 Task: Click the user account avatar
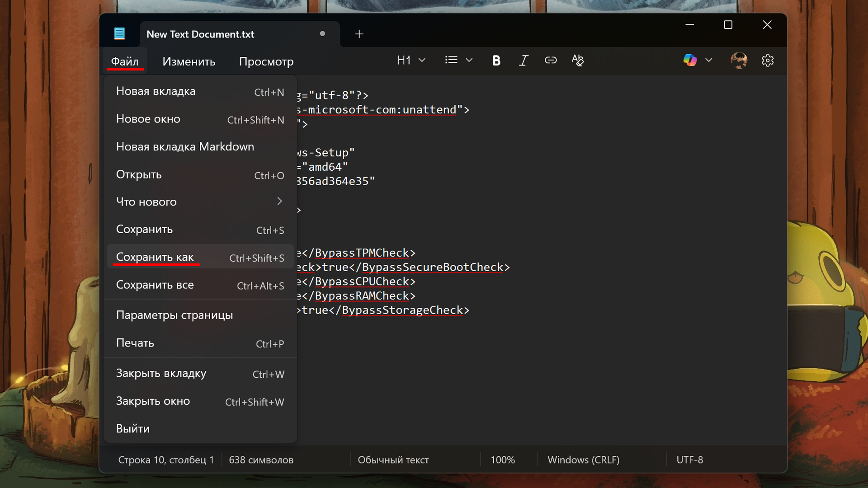click(x=739, y=61)
